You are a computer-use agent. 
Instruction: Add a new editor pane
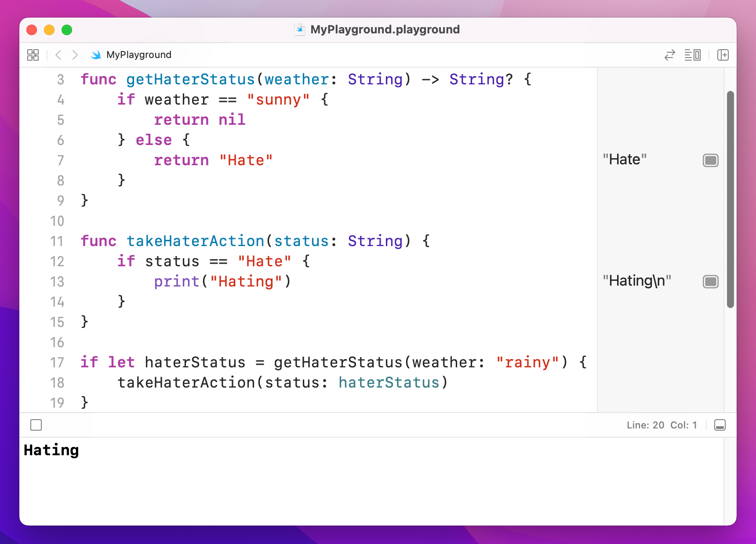point(723,55)
